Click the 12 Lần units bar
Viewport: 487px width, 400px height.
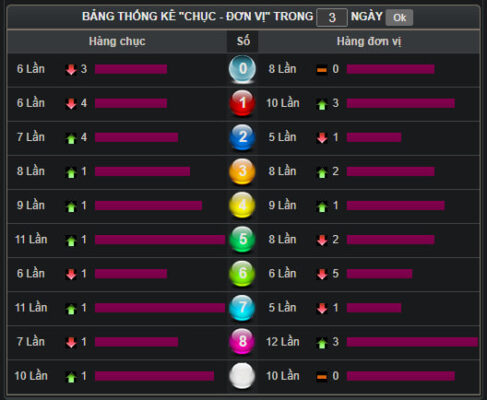[412, 342]
